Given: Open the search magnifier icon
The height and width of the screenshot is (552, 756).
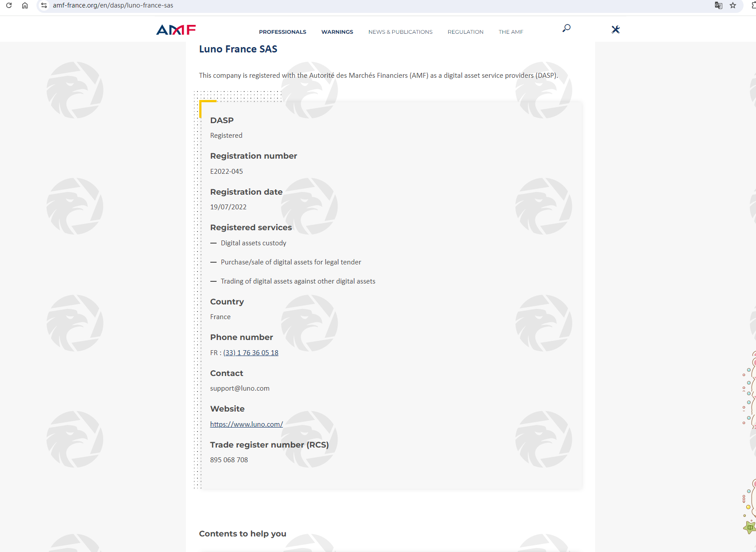Looking at the screenshot, I should point(566,28).
